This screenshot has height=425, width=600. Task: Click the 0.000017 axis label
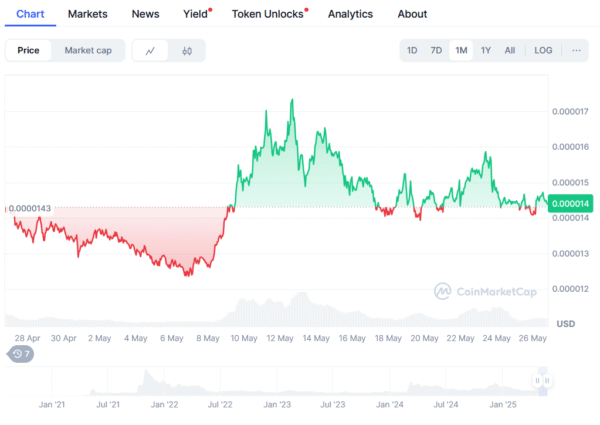(x=570, y=112)
